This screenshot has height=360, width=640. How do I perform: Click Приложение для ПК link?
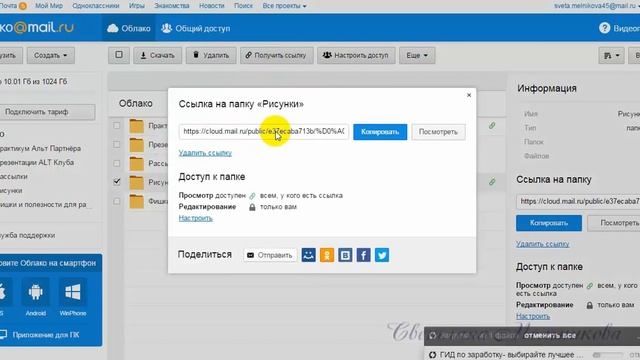[x=40, y=335]
